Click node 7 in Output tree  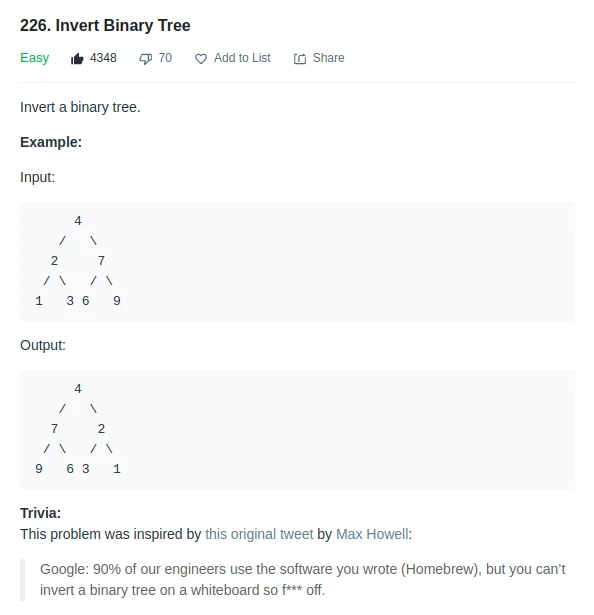pos(54,429)
